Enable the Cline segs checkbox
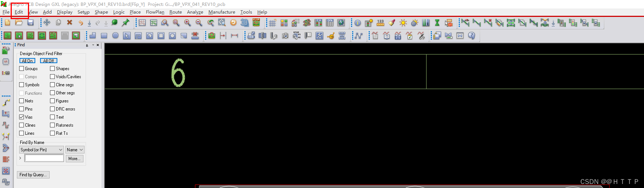 (x=53, y=85)
